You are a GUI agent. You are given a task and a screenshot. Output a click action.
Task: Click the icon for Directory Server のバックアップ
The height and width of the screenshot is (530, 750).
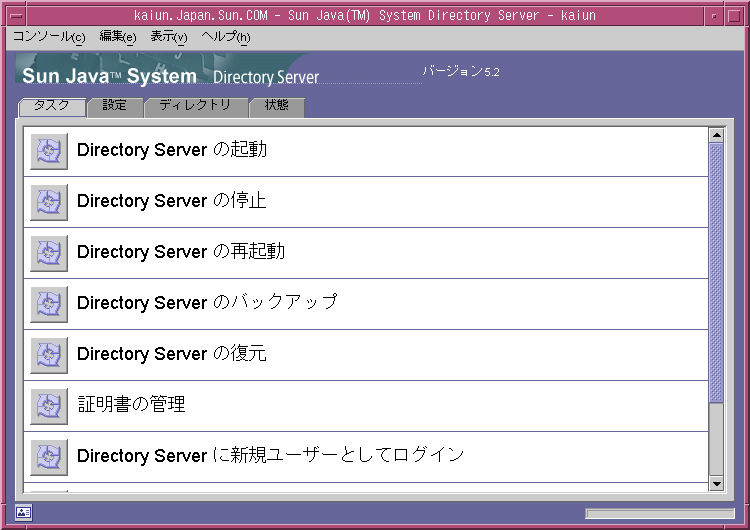point(49,304)
